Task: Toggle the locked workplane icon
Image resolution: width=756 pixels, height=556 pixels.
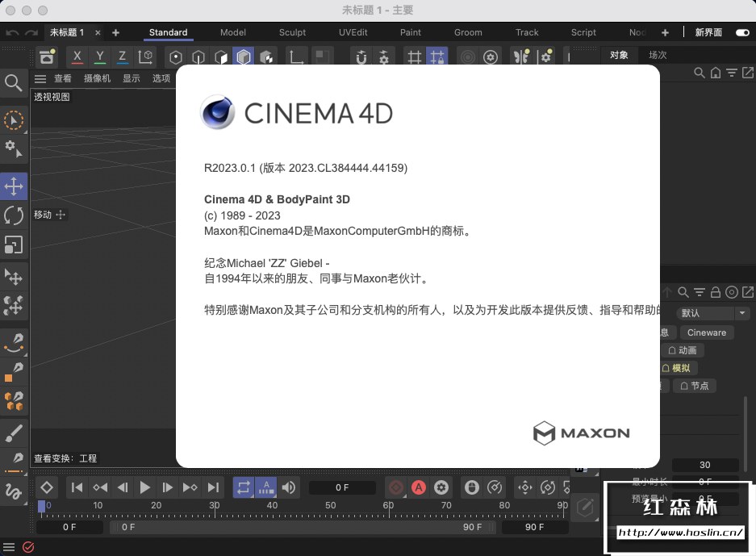Action: coord(436,57)
